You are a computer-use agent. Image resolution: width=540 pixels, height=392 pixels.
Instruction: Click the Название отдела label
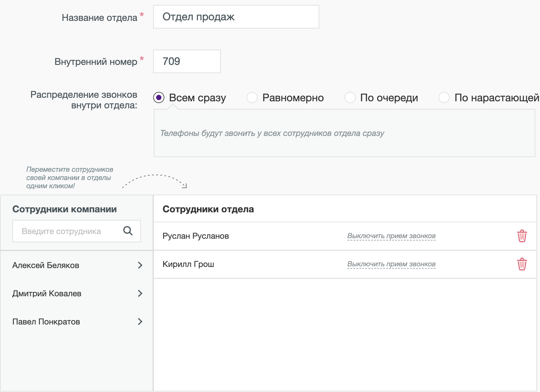point(99,18)
